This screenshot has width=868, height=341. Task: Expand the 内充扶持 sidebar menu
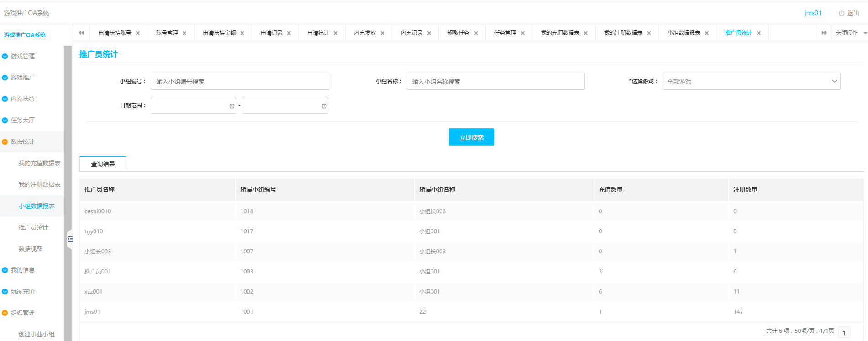point(23,99)
